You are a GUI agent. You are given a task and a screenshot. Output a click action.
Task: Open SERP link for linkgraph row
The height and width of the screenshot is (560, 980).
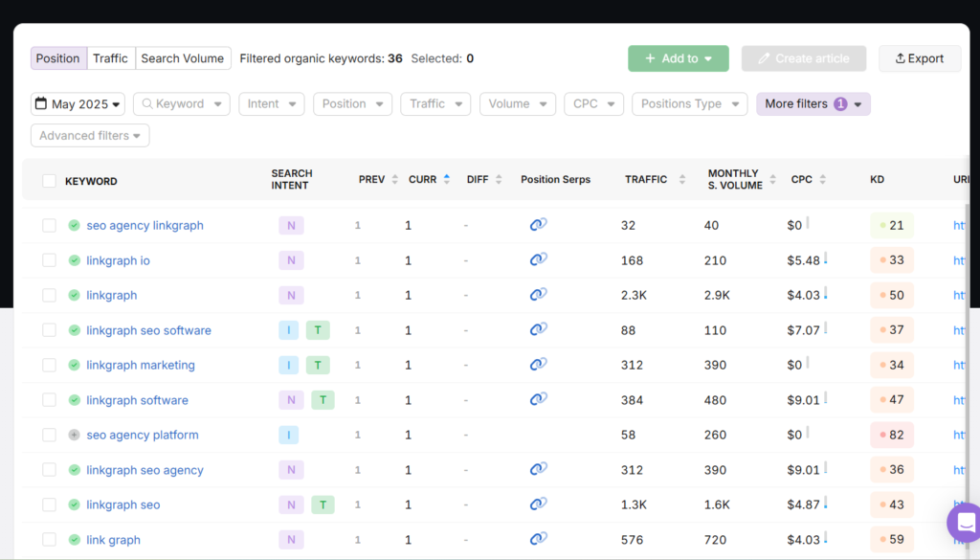[x=538, y=295]
